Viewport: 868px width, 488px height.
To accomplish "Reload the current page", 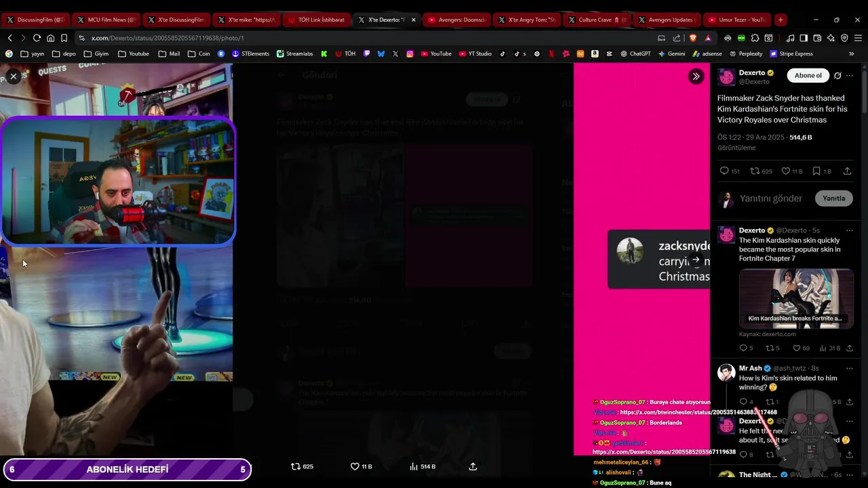I will tap(37, 38).
